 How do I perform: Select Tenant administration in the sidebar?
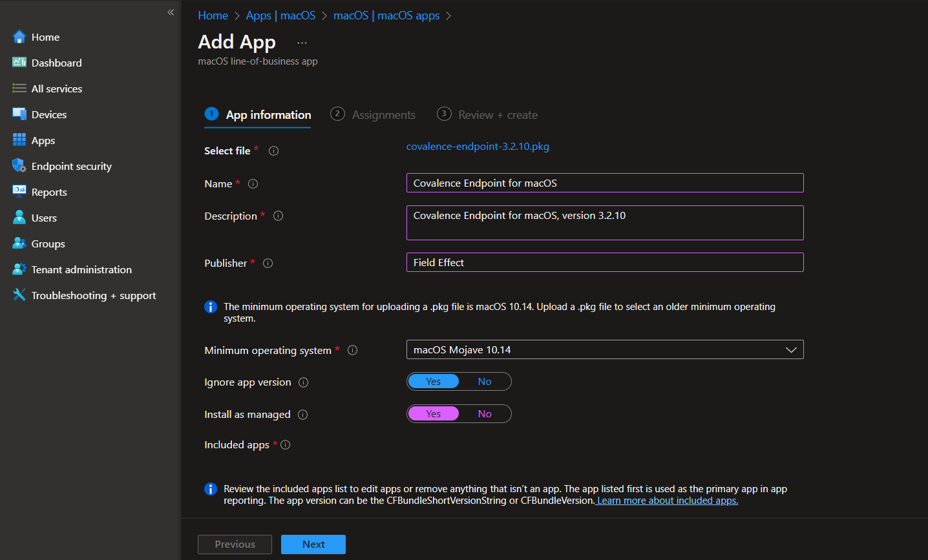[x=81, y=269]
